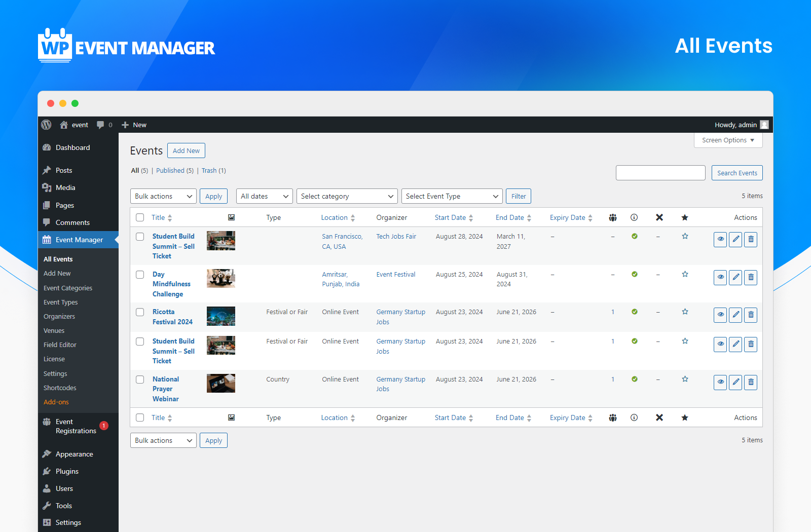Viewport: 811px width, 532px height.
Task: Expand Screen Options panel
Action: click(x=728, y=140)
